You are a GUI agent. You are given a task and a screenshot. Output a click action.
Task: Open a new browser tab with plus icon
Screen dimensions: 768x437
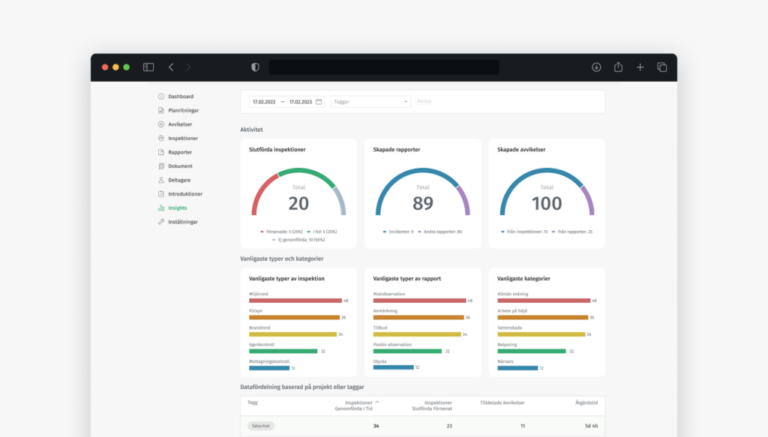click(x=640, y=67)
